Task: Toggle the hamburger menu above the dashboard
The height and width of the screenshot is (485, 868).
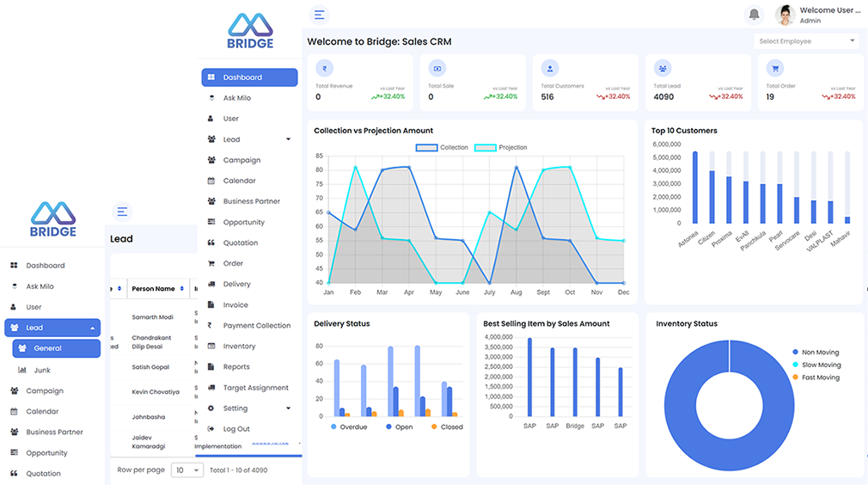Action: tap(319, 15)
